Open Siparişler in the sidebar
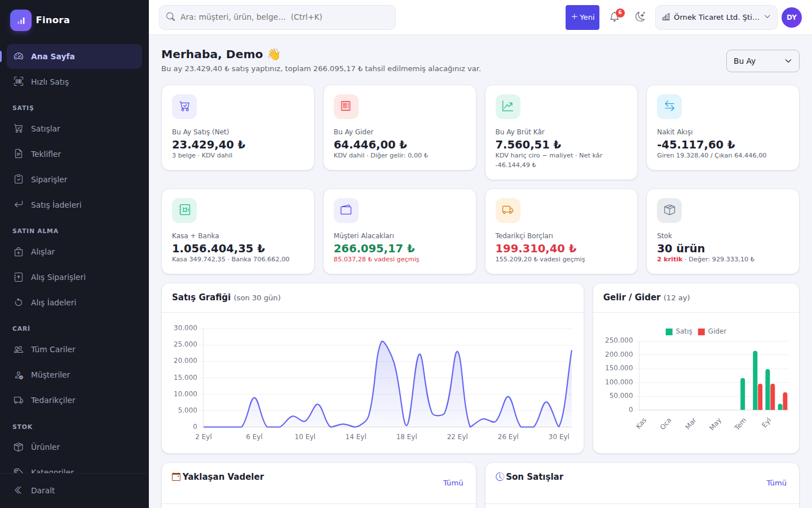Screen dimensions: 812x508 click(x=74, y=179)
